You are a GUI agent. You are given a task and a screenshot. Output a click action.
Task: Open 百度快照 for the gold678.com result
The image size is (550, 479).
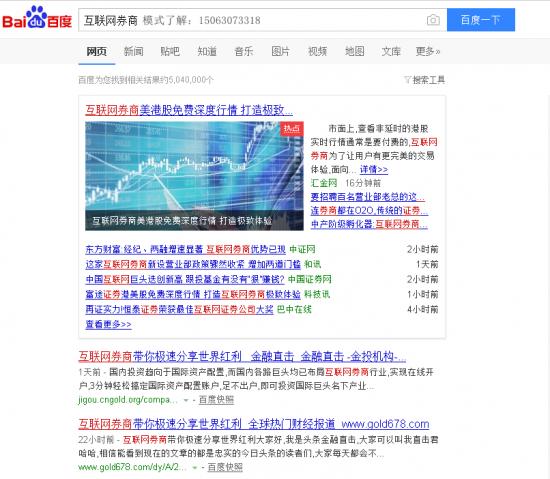click(x=225, y=467)
